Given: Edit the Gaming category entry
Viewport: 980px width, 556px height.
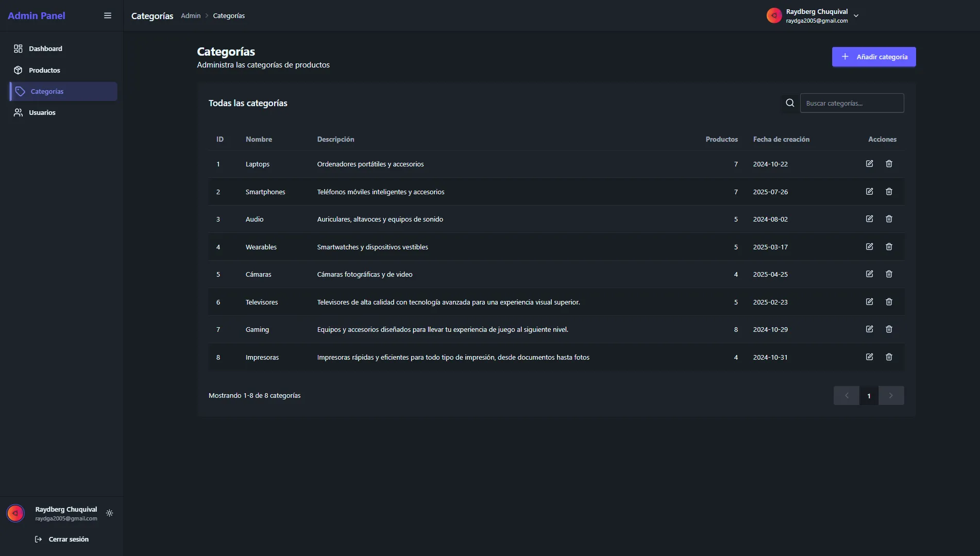Looking at the screenshot, I should (x=869, y=329).
